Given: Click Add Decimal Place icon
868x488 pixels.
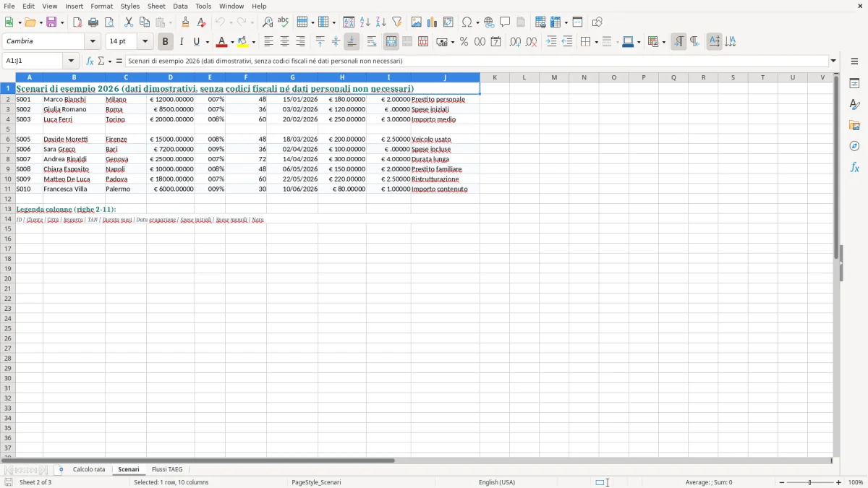Looking at the screenshot, I should tap(515, 42).
